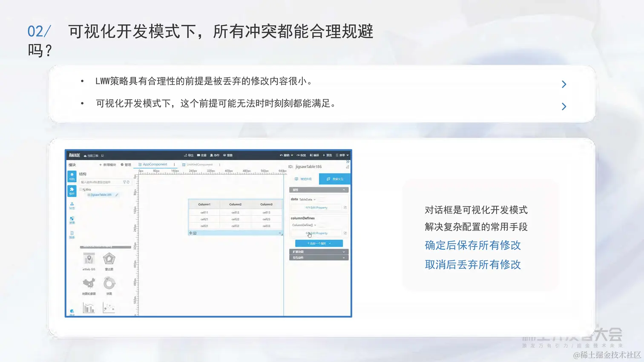This screenshot has height=362, width=644.
Task: Collapse the 属性 properties section header
Action: point(319,190)
